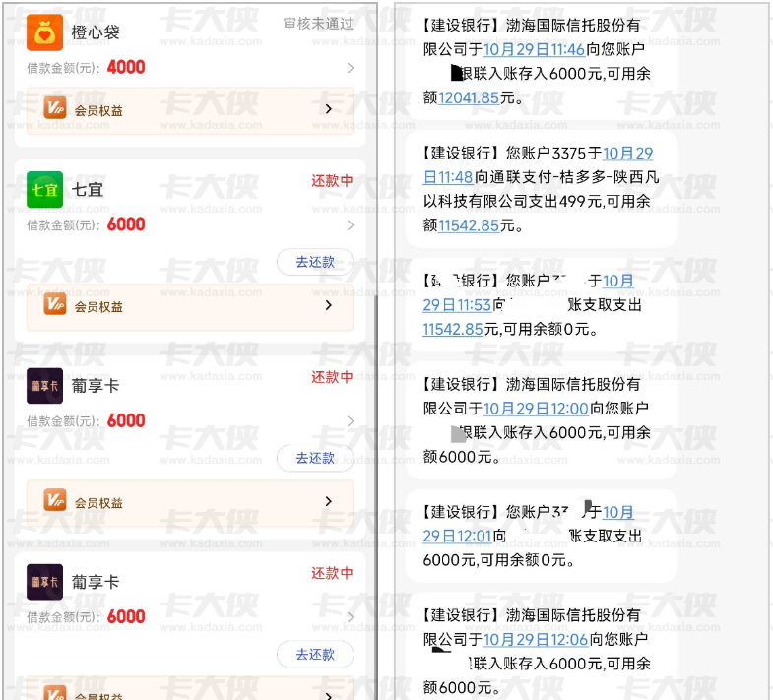Tap 11542.85 link in the 11:53 message

453,329
